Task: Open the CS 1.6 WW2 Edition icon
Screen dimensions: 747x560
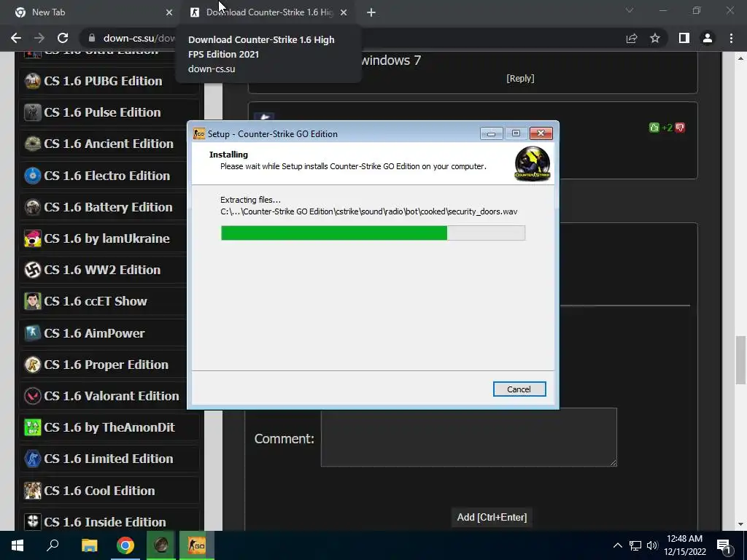Action: pyautogui.click(x=32, y=270)
